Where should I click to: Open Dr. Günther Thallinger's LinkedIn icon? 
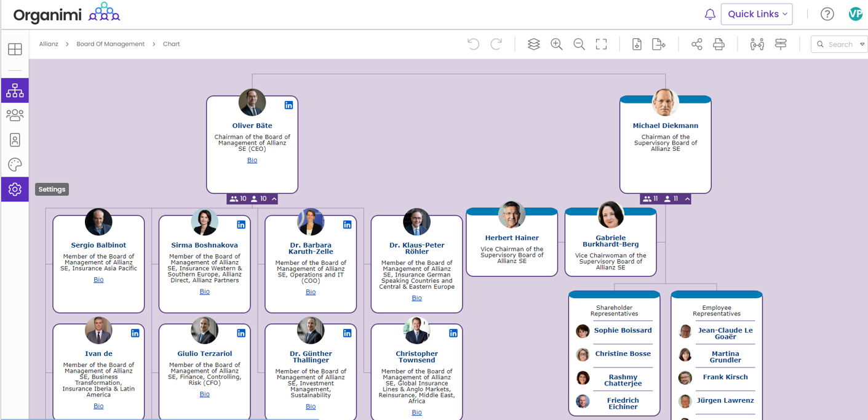(347, 333)
